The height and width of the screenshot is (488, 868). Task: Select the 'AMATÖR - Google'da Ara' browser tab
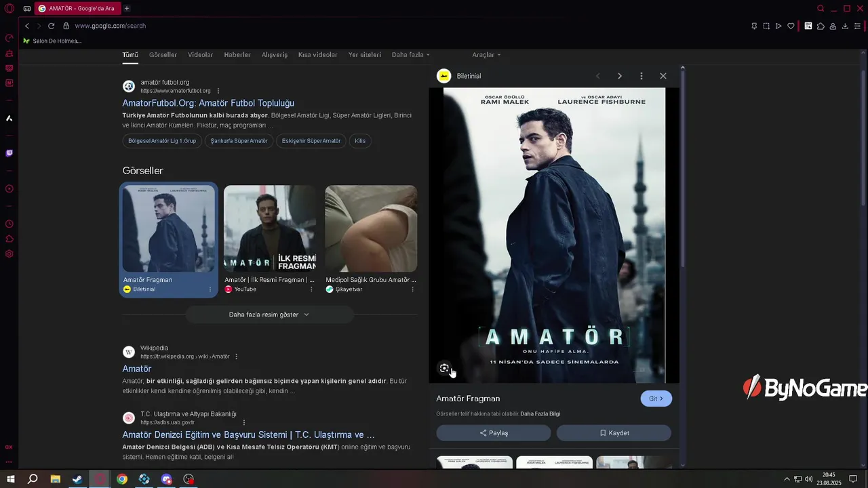(77, 8)
